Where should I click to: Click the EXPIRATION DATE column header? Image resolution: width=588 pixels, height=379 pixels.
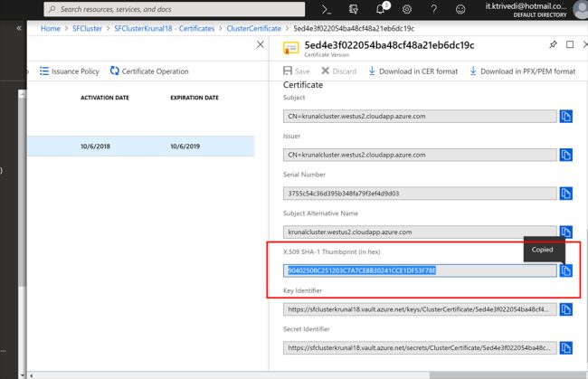[194, 98]
